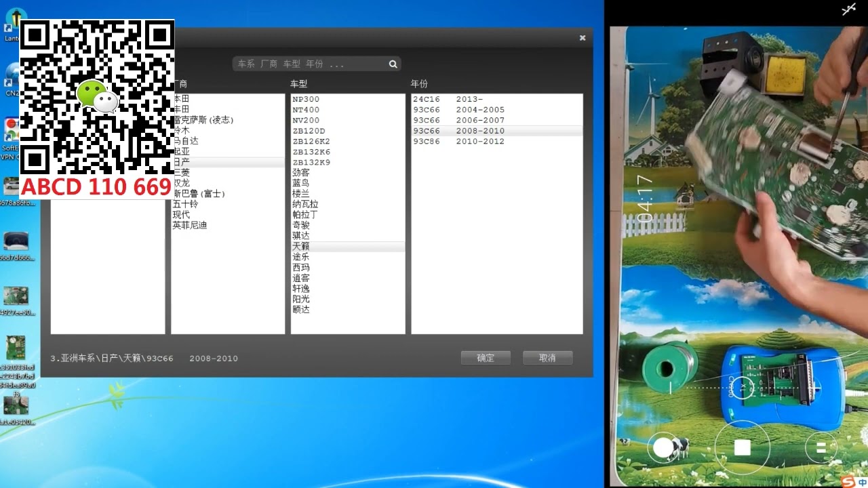The height and width of the screenshot is (488, 868).
Task: Pick the 93C86 2010-2012 year entry
Action: [x=497, y=141]
